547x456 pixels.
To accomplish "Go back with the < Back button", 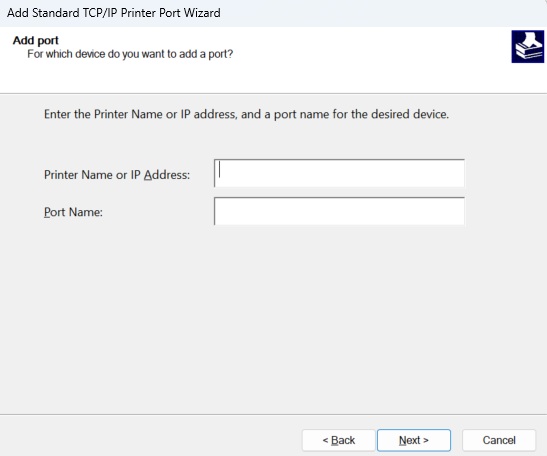I will (338, 440).
